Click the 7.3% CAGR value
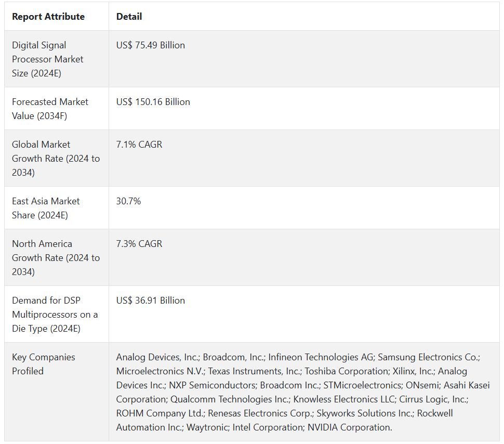The width and height of the screenshot is (504, 444). click(139, 244)
